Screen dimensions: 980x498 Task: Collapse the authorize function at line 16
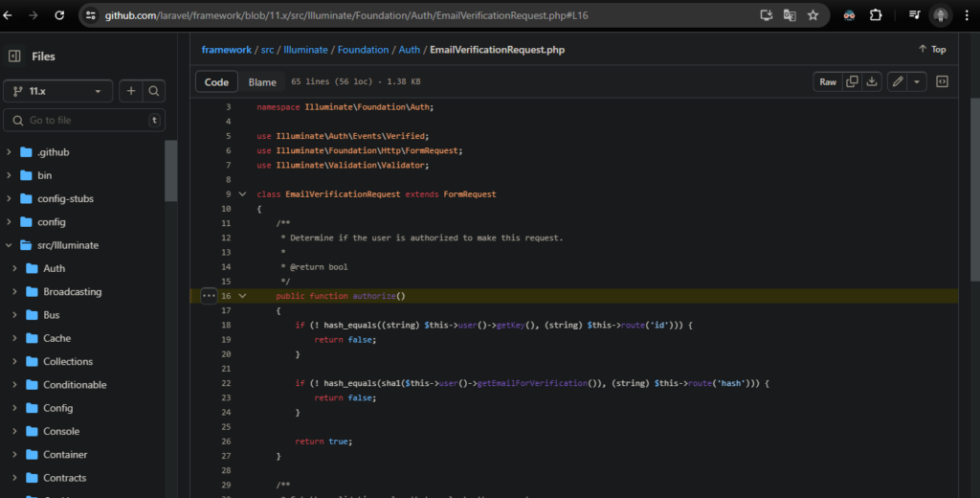click(x=242, y=296)
